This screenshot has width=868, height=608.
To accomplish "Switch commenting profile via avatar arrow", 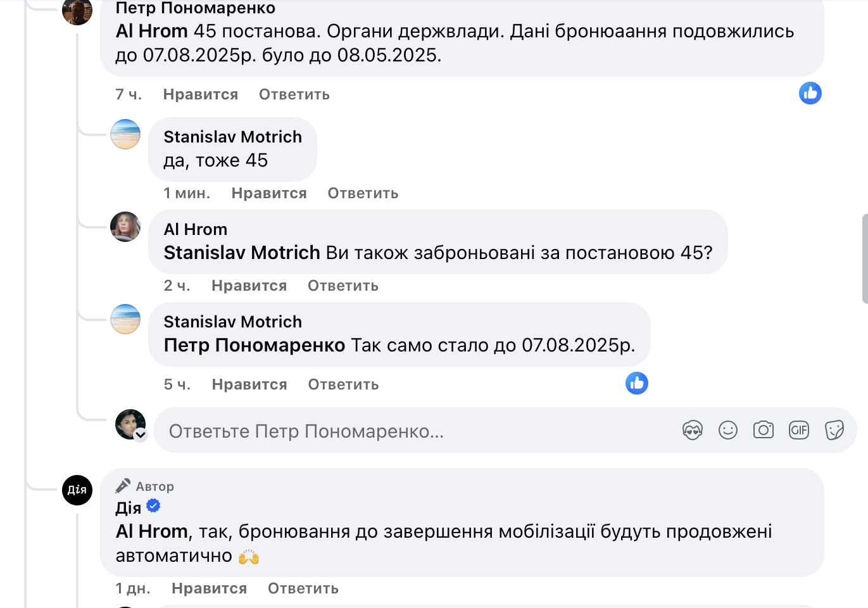I will pyautogui.click(x=141, y=435).
